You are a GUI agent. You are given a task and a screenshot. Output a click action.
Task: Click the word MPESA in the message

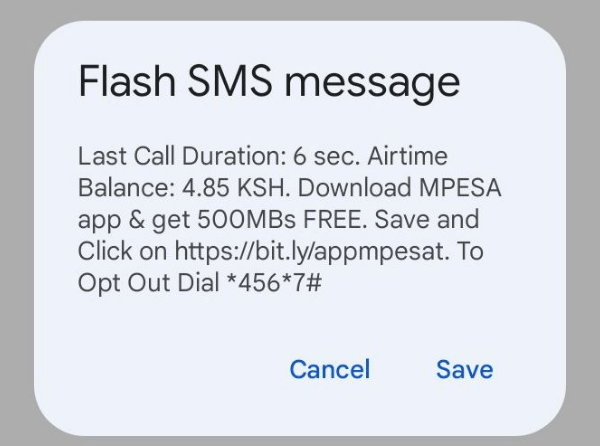tap(440, 187)
